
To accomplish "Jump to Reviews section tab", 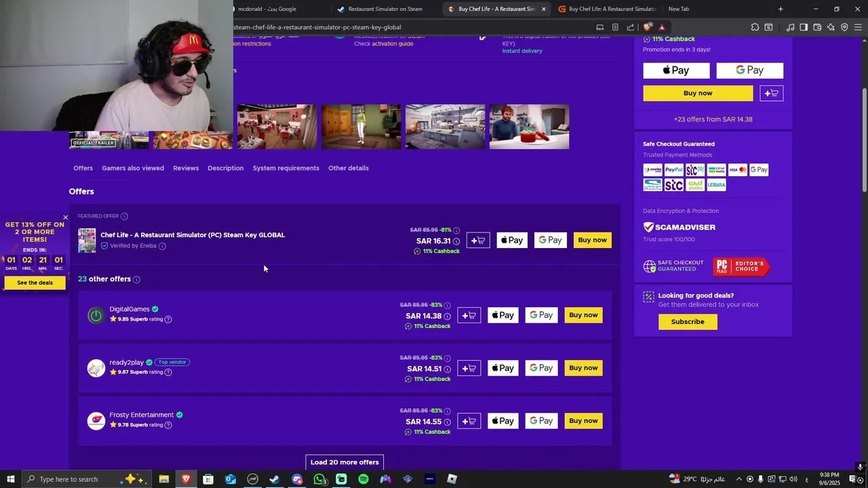I will coord(186,168).
